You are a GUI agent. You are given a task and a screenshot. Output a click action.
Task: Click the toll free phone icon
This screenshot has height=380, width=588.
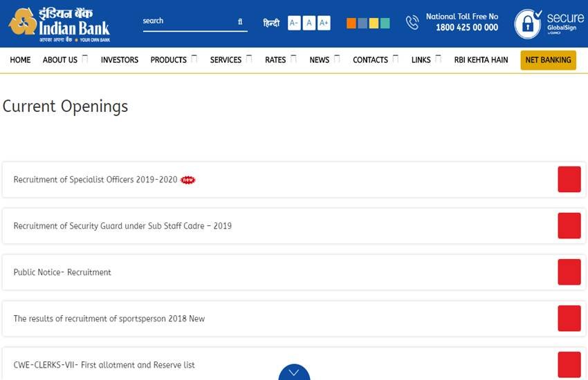[412, 23]
